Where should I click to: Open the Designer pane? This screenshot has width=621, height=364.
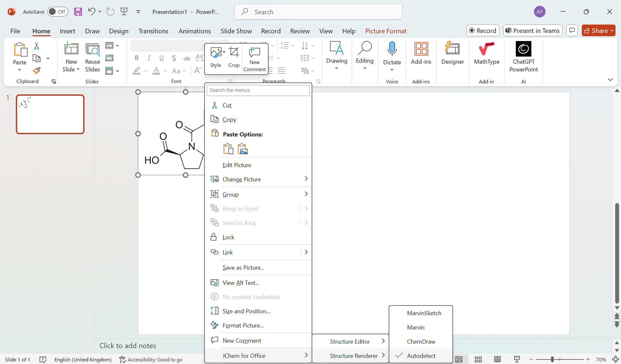[x=452, y=56]
